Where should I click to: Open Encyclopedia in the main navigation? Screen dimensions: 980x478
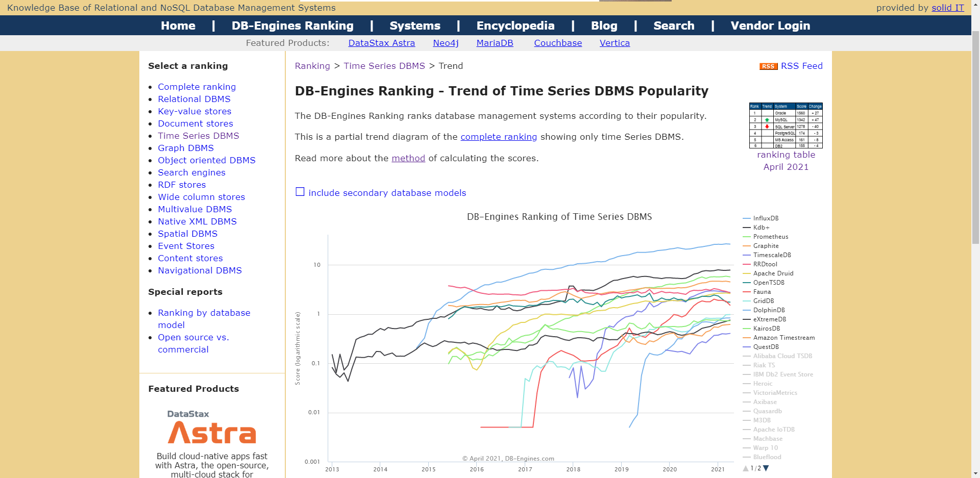pos(516,26)
